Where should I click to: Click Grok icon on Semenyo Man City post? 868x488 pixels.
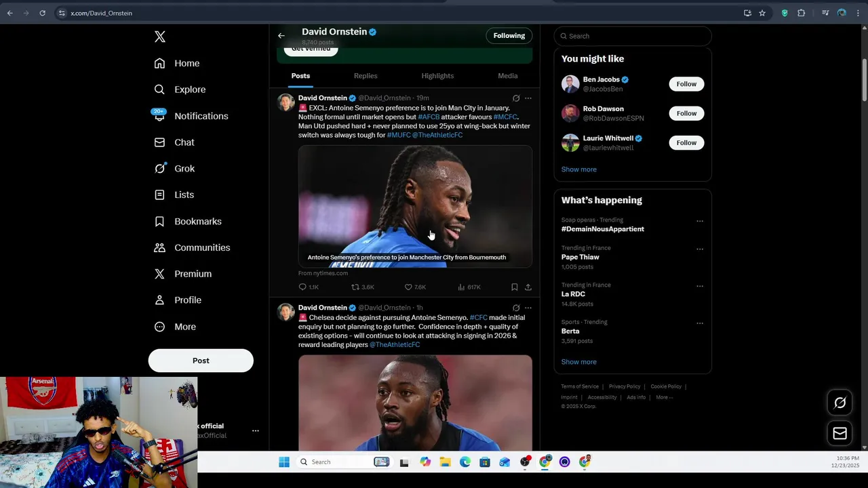coord(516,98)
